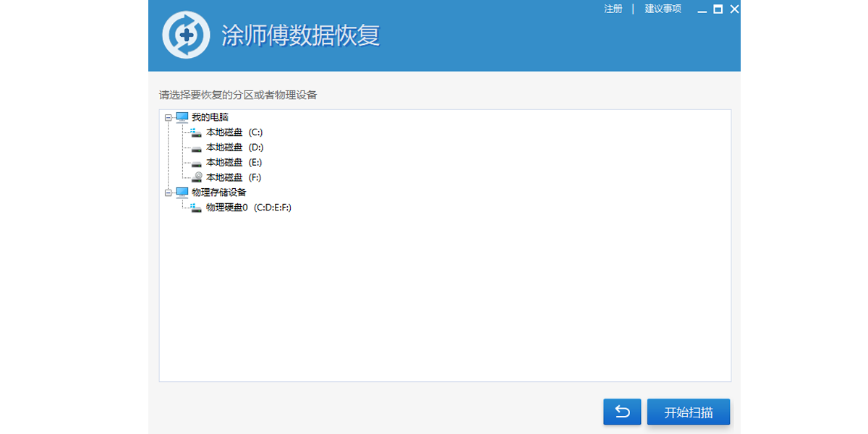Click the 物理硬盘0 hard disk icon
The image size is (868, 434).
[196, 208]
